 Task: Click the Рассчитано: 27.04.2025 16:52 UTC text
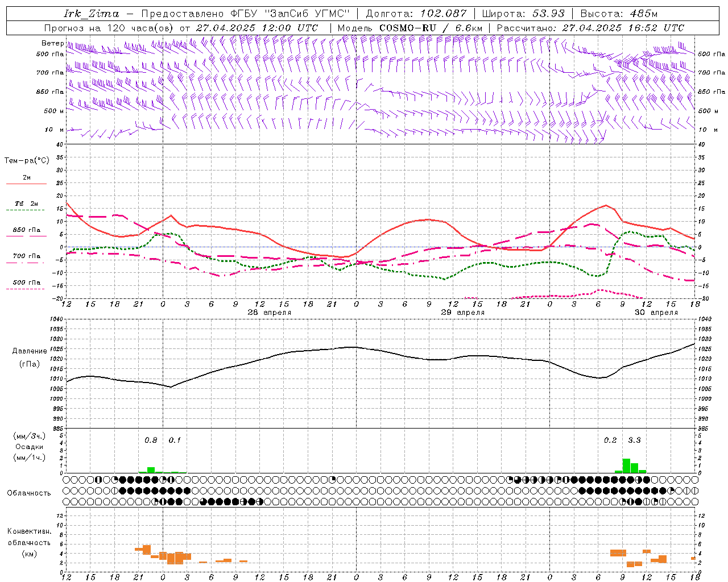click(x=590, y=28)
